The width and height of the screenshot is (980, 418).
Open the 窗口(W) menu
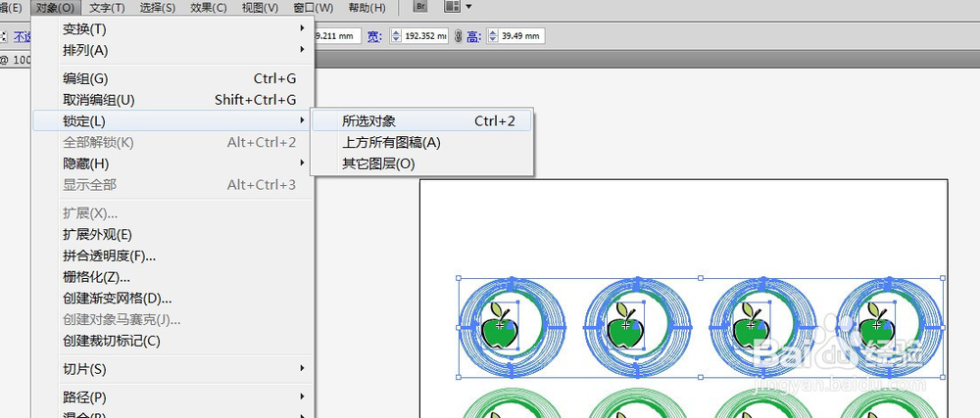coord(314,8)
